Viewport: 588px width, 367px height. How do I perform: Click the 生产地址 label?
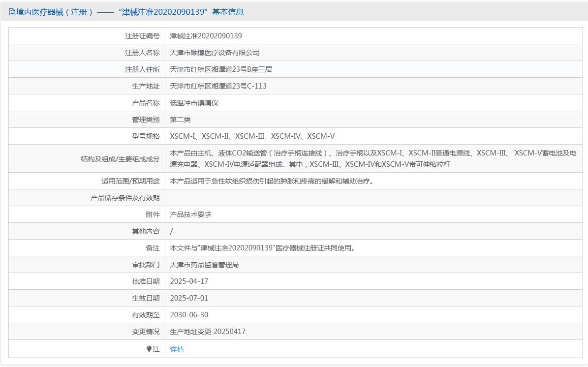click(146, 86)
